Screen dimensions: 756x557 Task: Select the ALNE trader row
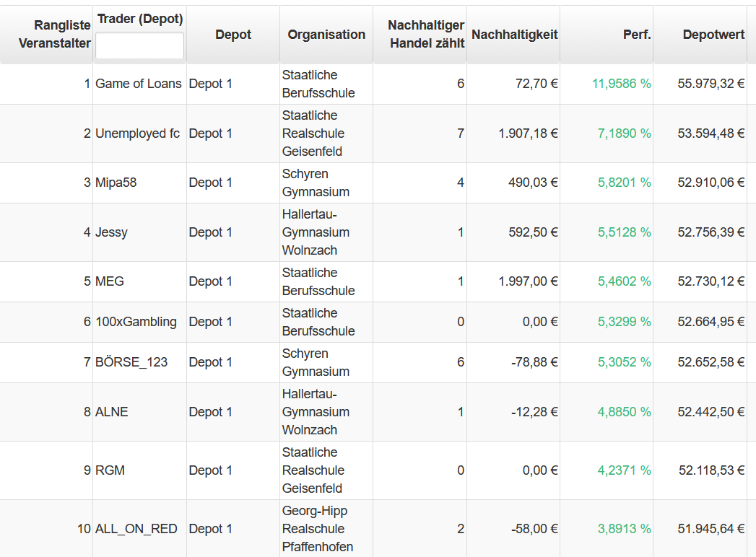(x=112, y=412)
